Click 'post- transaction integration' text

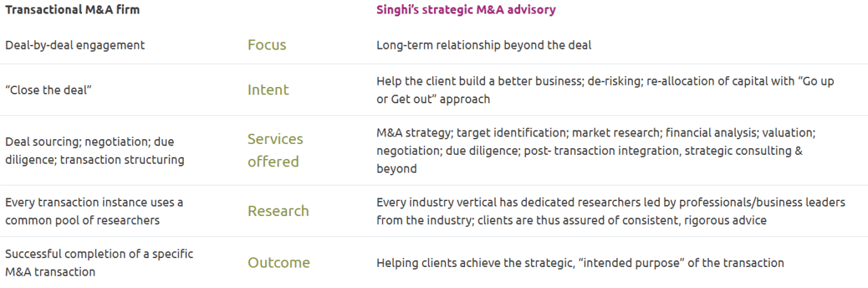[x=599, y=151]
